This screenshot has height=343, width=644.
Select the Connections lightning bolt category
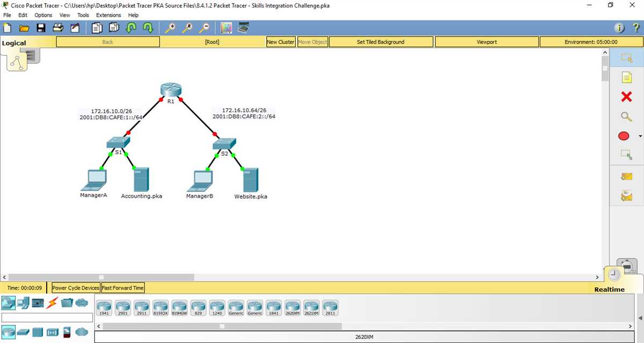pos(52,303)
